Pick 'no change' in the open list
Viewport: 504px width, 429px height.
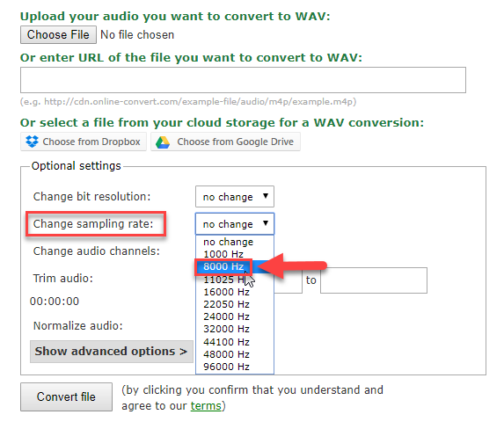[x=235, y=242]
